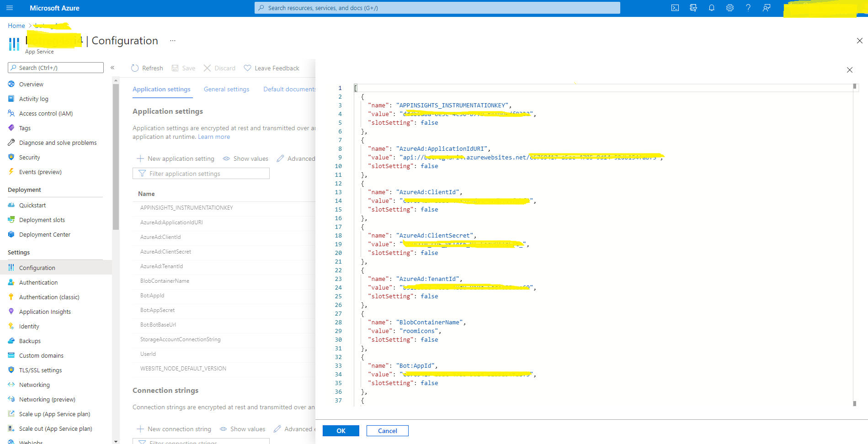This screenshot has height=444, width=868.
Task: Click Leave Feedback in the toolbar
Action: click(272, 68)
